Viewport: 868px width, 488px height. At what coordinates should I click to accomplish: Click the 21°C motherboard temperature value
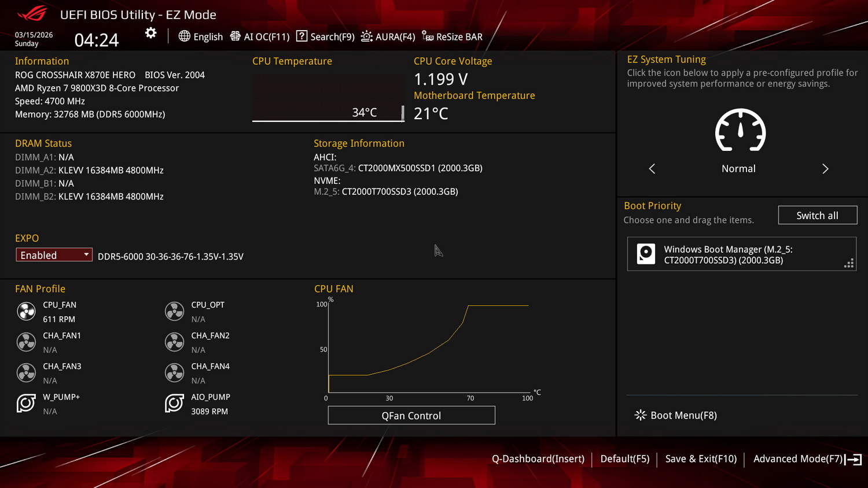point(431,113)
